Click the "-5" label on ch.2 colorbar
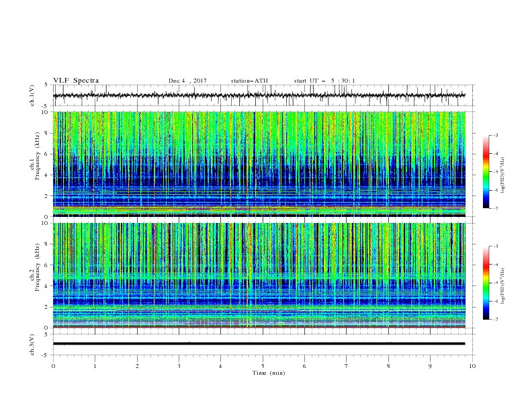The image size is (532, 411). 495,283
